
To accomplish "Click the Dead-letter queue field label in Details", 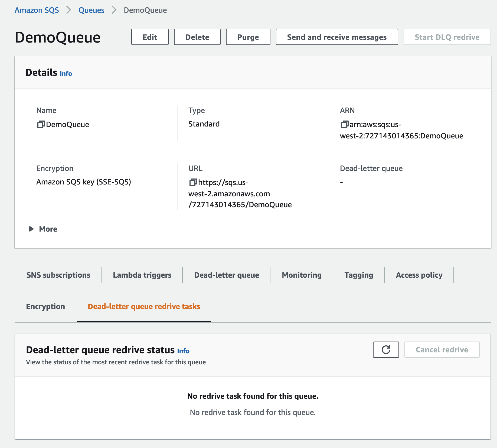I will [x=371, y=168].
